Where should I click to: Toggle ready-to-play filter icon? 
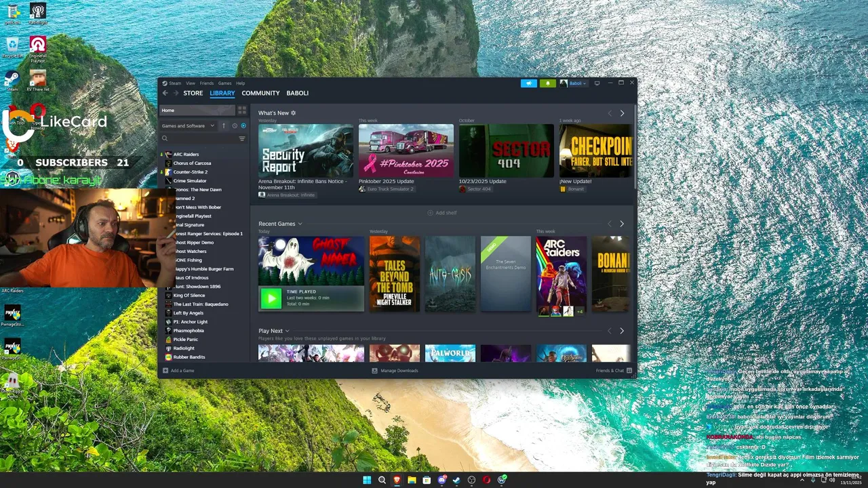point(243,125)
